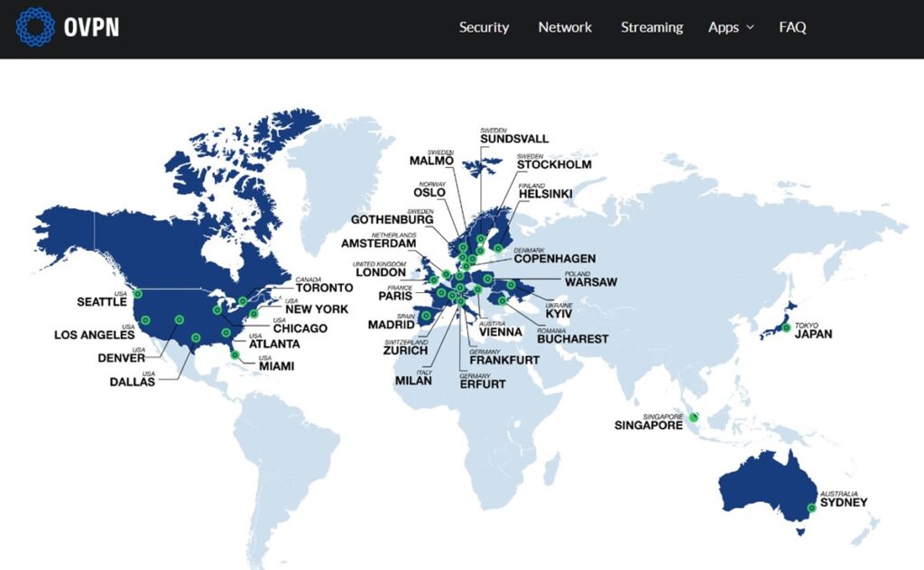
Task: Select the ZURICH city label
Action: click(x=405, y=350)
